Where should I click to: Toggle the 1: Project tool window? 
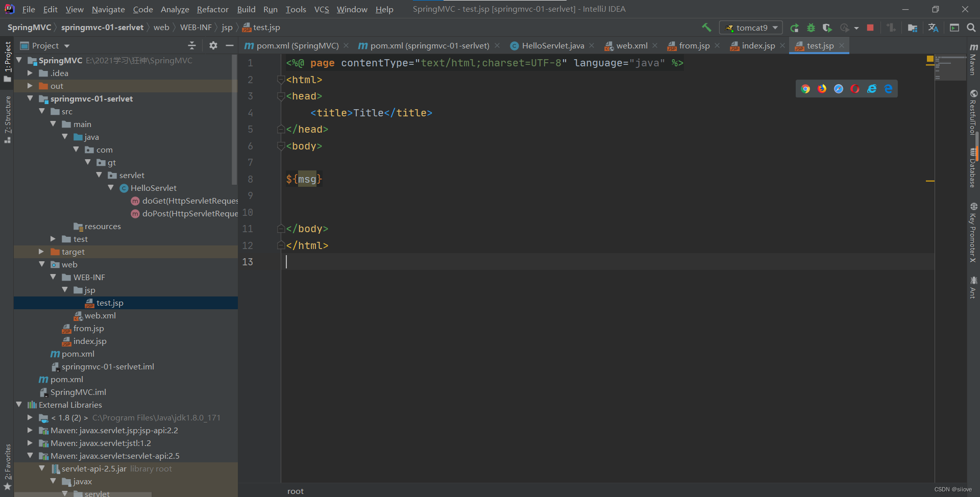click(x=7, y=61)
